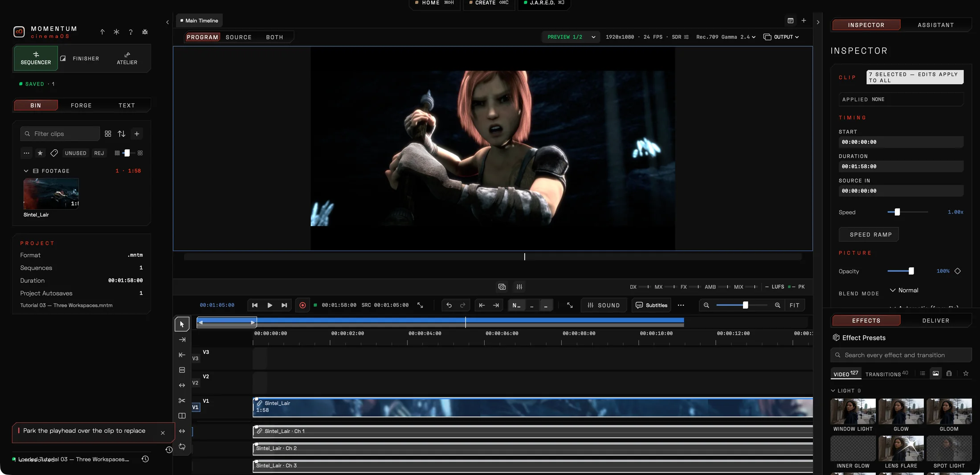The height and width of the screenshot is (475, 980).
Task: Click the SPEED RAMP button
Action: click(869, 234)
